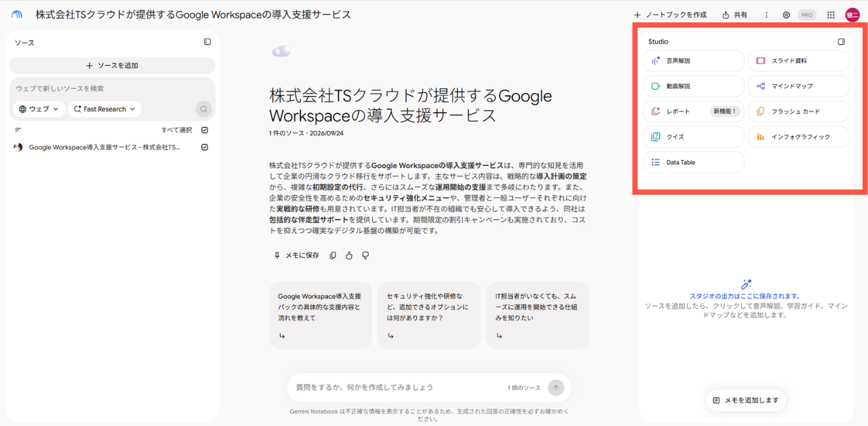Screen dimensions: 868x426
Task: Click ノートブックを作成 in top bar
Action: tap(670, 15)
